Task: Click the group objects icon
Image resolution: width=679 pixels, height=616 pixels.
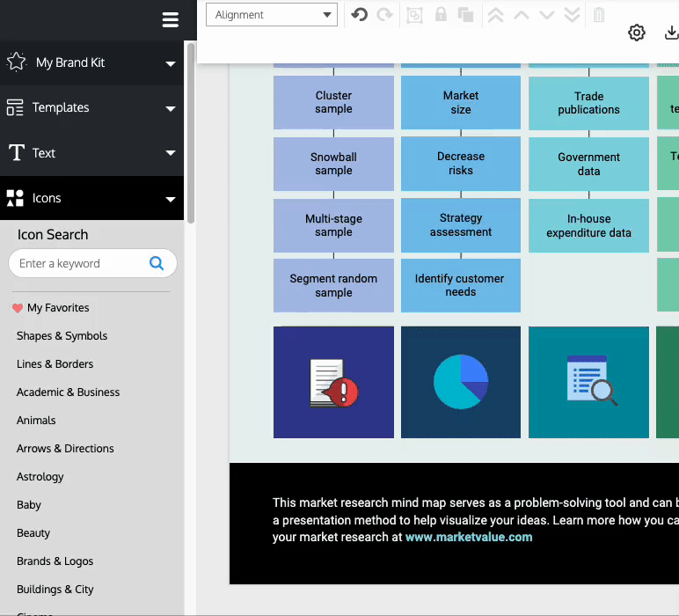Action: [414, 15]
